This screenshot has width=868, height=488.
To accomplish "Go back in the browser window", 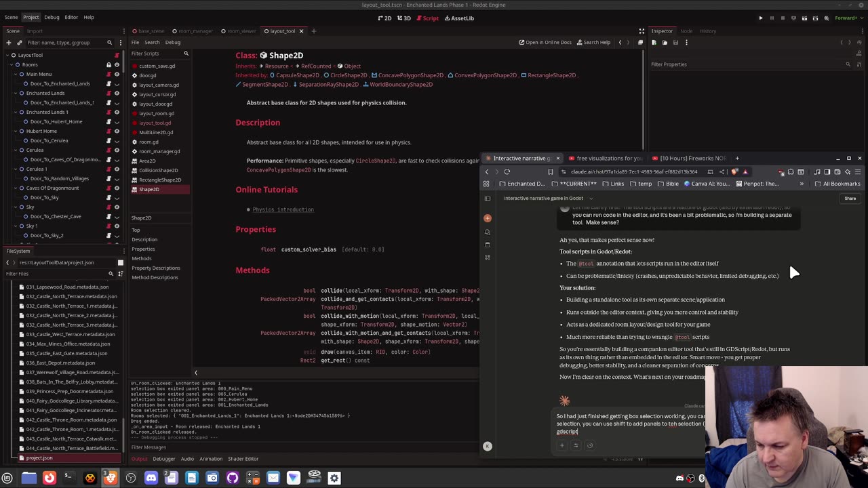I will pos(486,171).
